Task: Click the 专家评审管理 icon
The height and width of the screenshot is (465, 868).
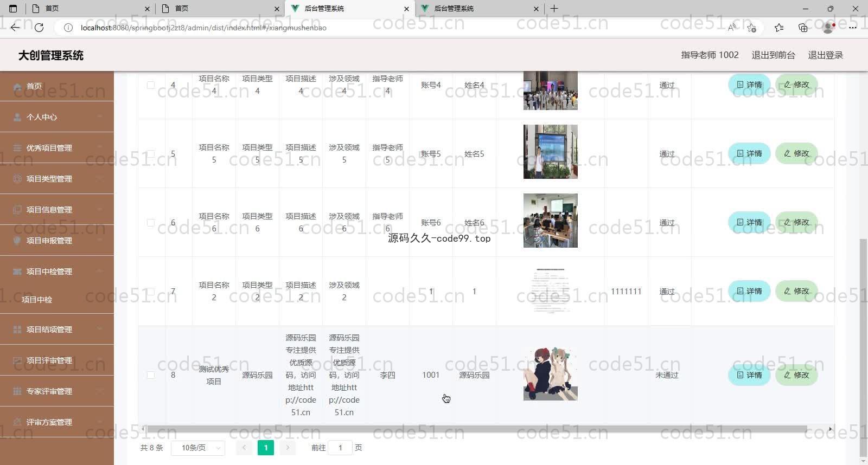Action: (x=17, y=391)
